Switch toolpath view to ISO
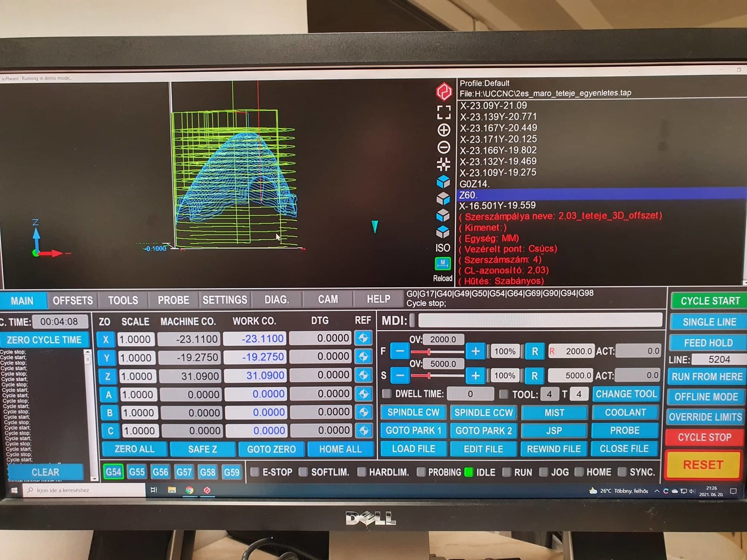 (x=442, y=248)
